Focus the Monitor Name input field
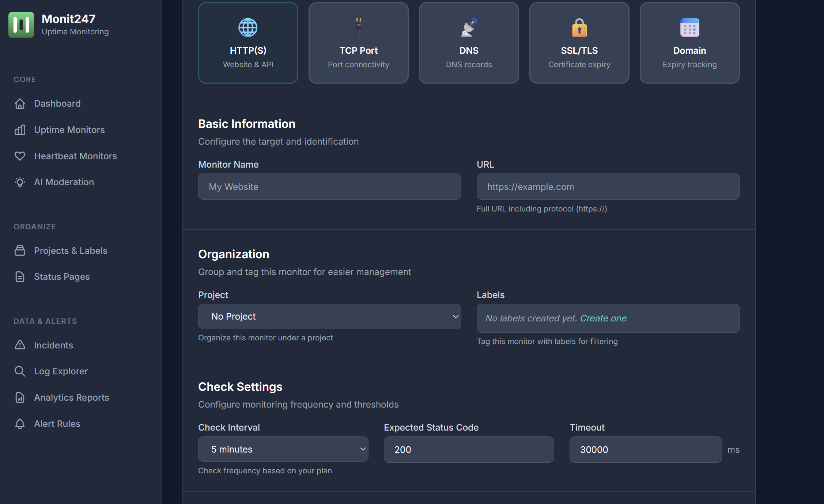Viewport: 824px width, 504px height. pos(329,187)
